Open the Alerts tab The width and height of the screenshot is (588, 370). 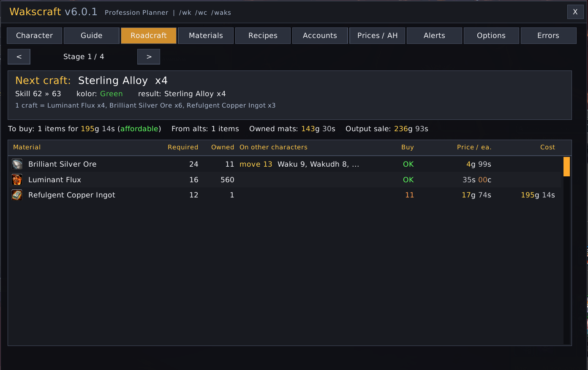434,35
